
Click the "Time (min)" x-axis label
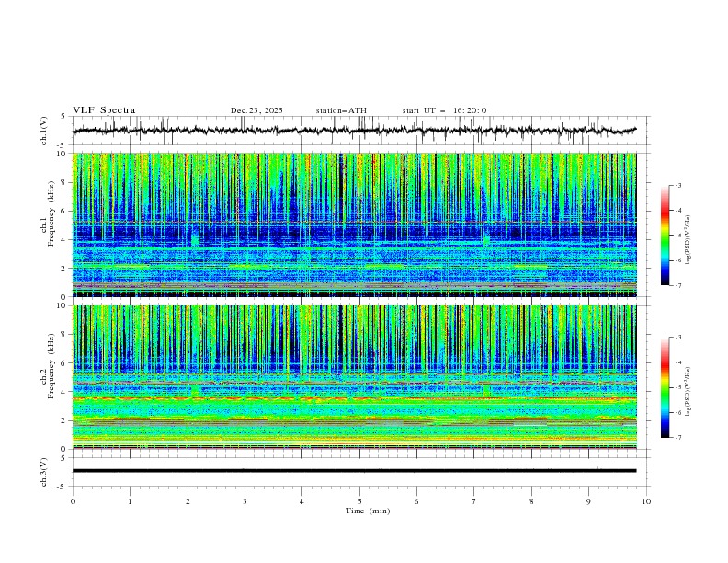368,511
